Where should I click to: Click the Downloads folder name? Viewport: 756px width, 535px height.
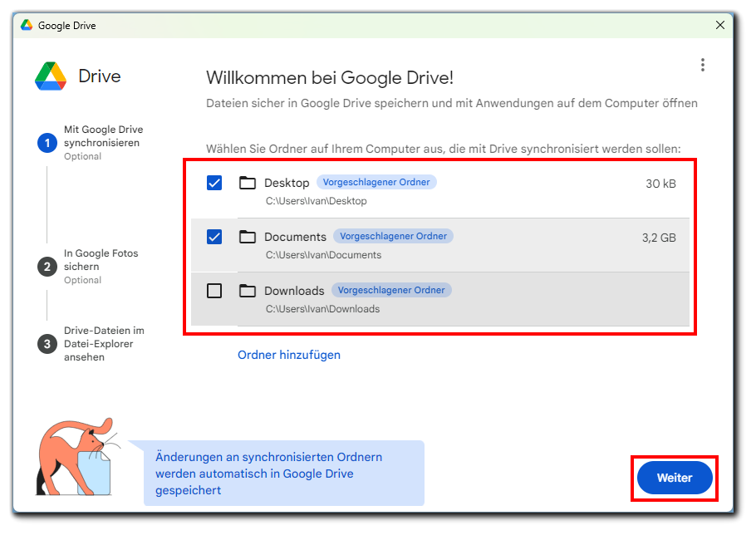click(x=294, y=291)
